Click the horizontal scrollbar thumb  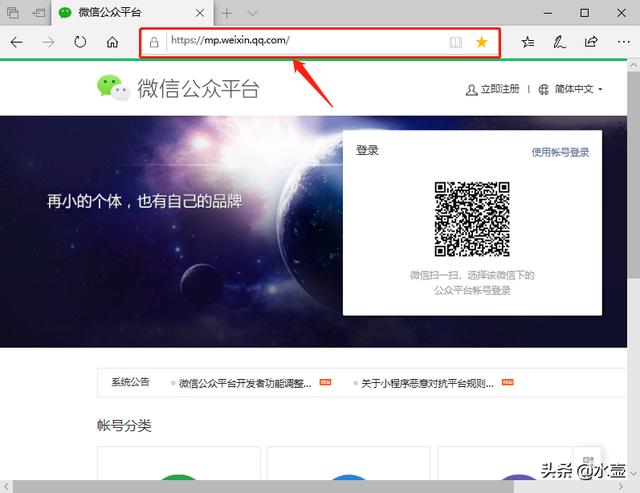[263, 486]
